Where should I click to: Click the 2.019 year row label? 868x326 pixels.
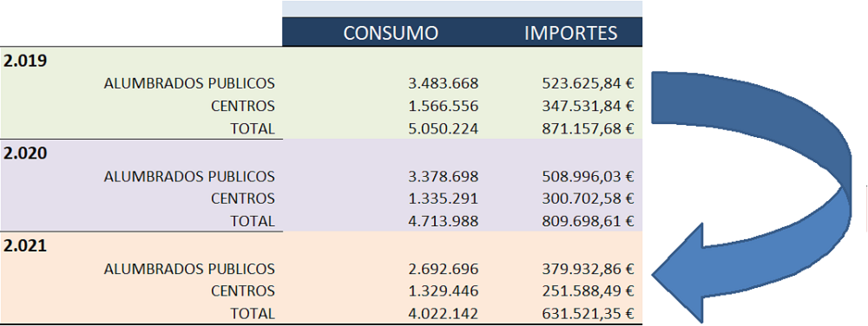(25, 60)
